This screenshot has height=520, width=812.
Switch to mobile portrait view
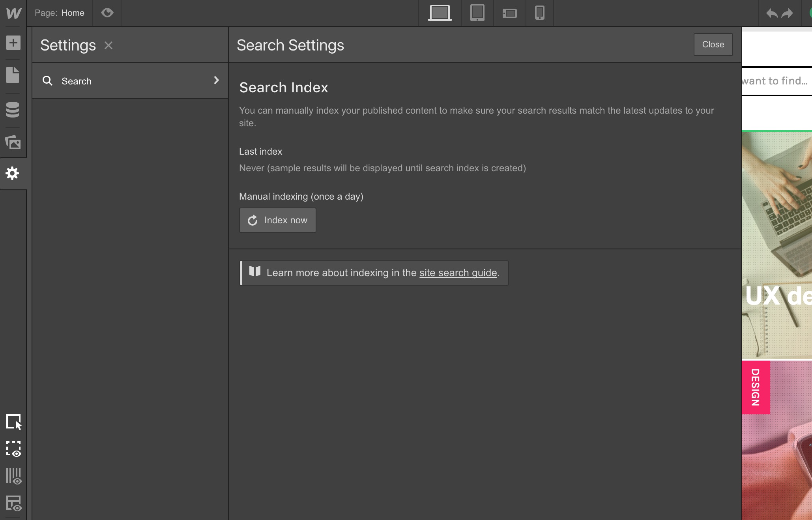click(539, 13)
